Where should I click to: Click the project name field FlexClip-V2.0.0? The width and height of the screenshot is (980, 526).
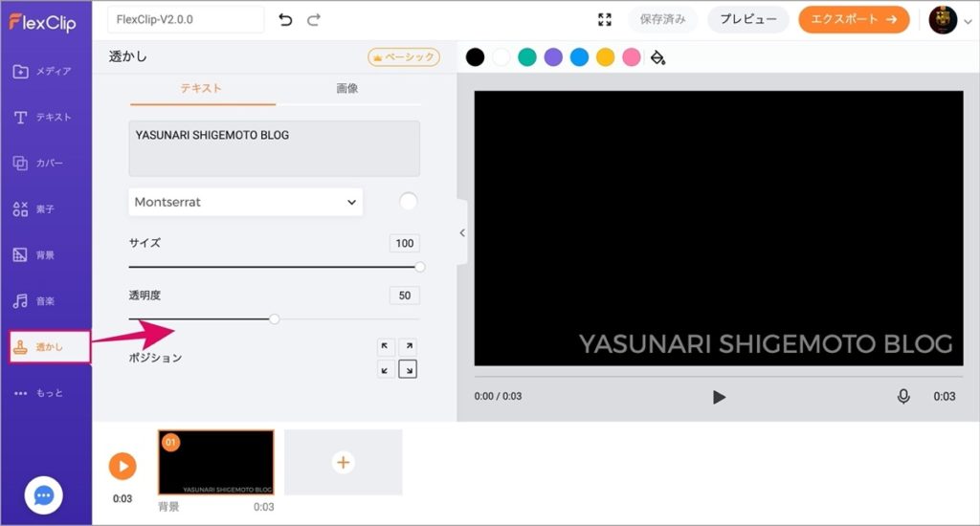coord(186,20)
